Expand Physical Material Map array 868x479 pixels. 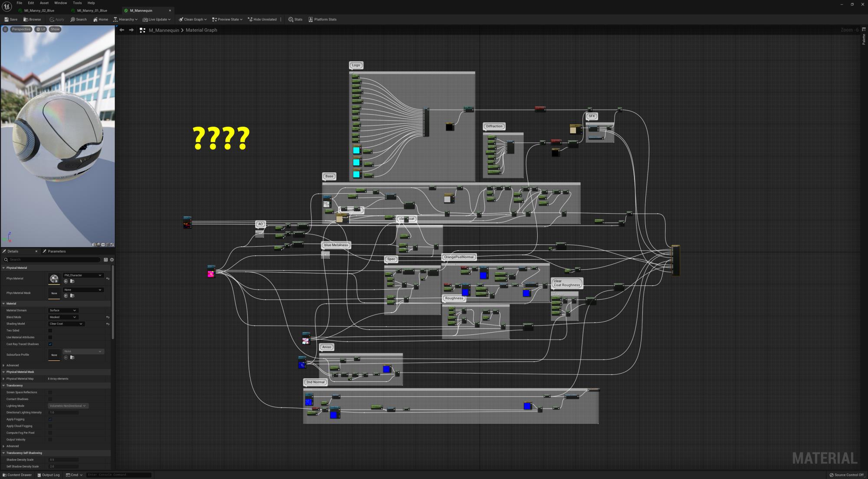[x=4, y=379]
